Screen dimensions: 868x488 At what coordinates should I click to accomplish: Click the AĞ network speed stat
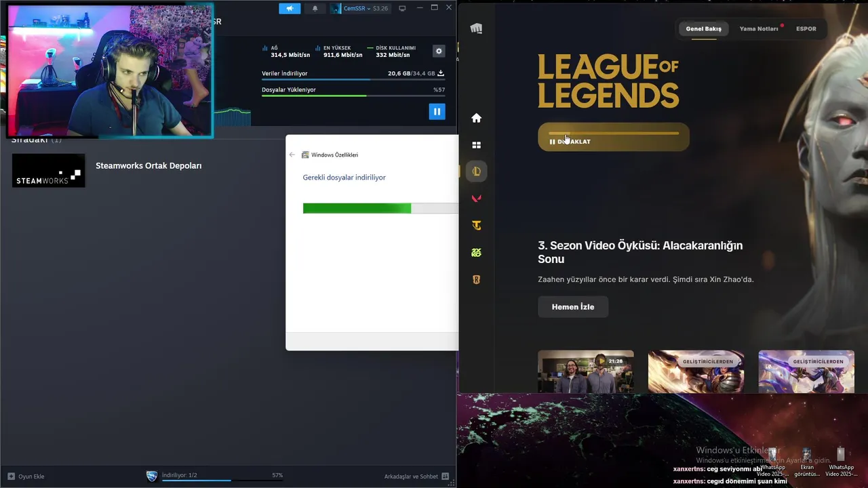tap(287, 52)
